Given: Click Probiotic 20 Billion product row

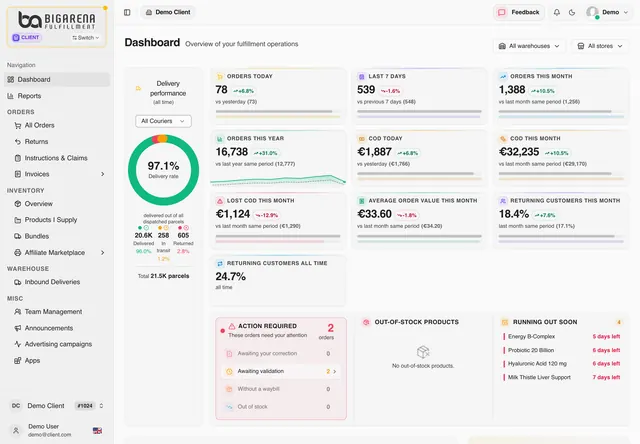Looking at the screenshot, I should pos(562,350).
